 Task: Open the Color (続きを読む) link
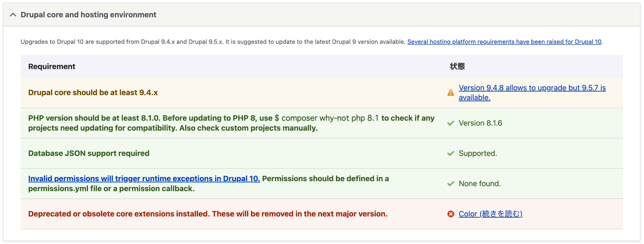(490, 214)
